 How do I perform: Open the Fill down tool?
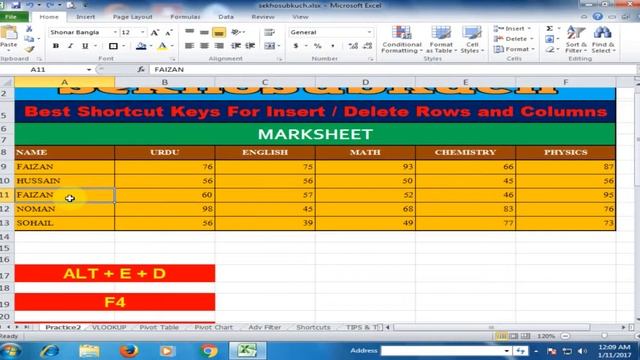[x=550, y=39]
